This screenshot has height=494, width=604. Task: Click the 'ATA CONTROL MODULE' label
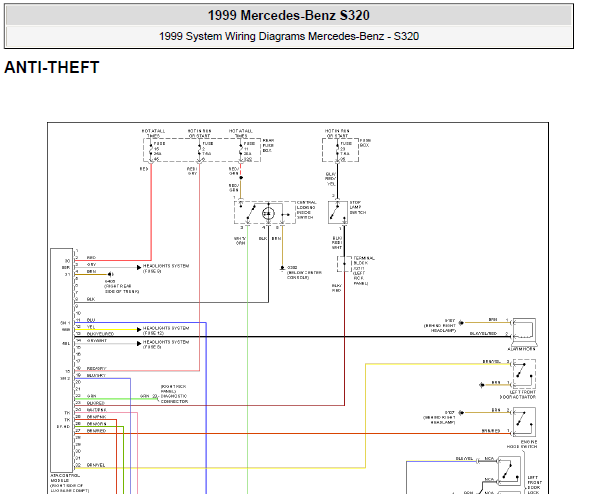tap(65, 478)
